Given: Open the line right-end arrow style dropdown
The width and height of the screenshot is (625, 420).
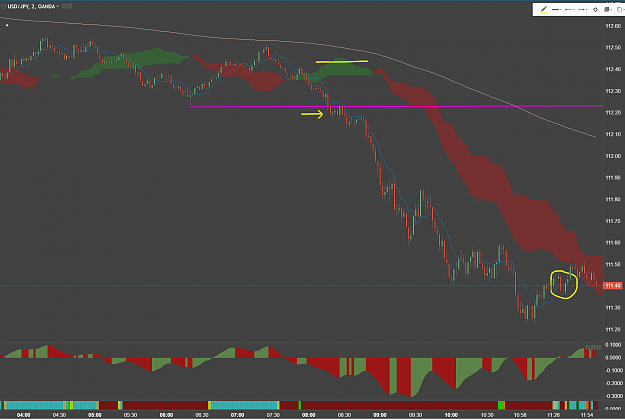Looking at the screenshot, I should point(582,10).
